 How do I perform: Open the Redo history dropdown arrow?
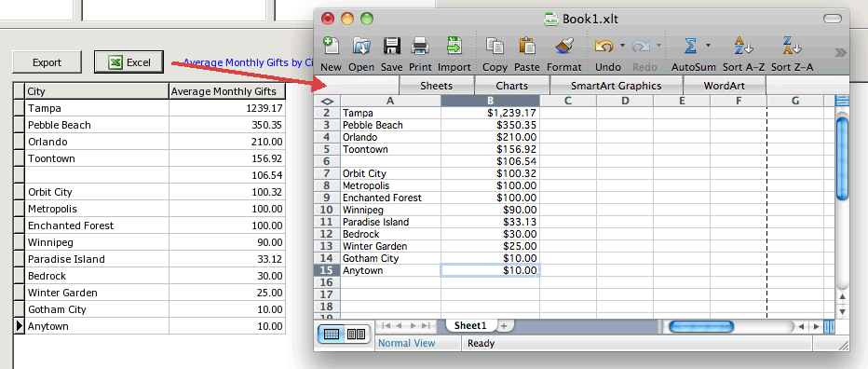(x=658, y=46)
